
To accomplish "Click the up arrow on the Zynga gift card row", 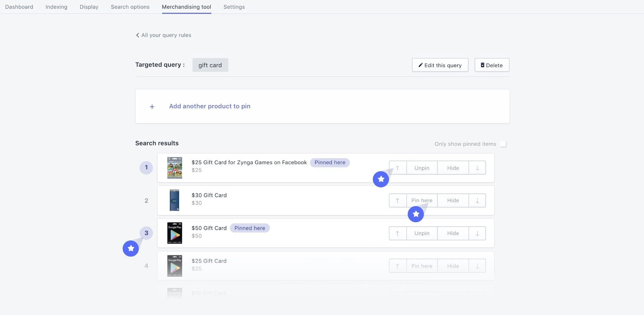I will click(x=397, y=168).
